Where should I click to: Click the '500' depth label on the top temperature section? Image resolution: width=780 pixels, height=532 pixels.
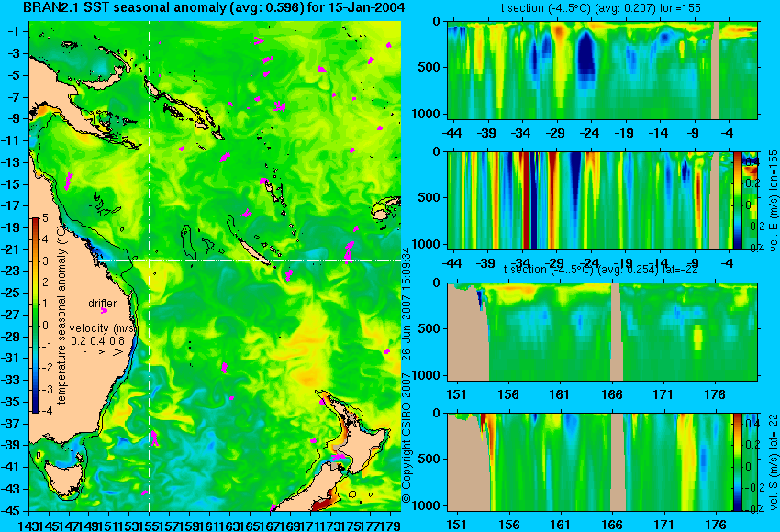click(x=429, y=67)
